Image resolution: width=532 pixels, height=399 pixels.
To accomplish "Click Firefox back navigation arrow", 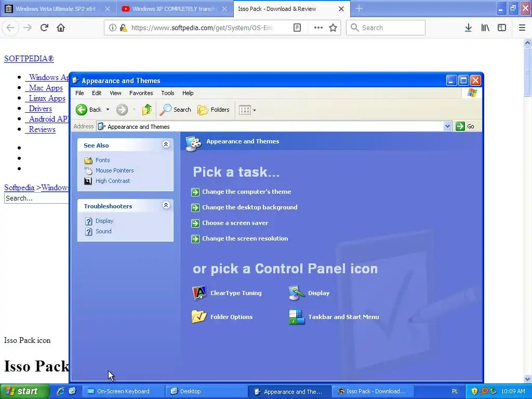I will (10, 28).
